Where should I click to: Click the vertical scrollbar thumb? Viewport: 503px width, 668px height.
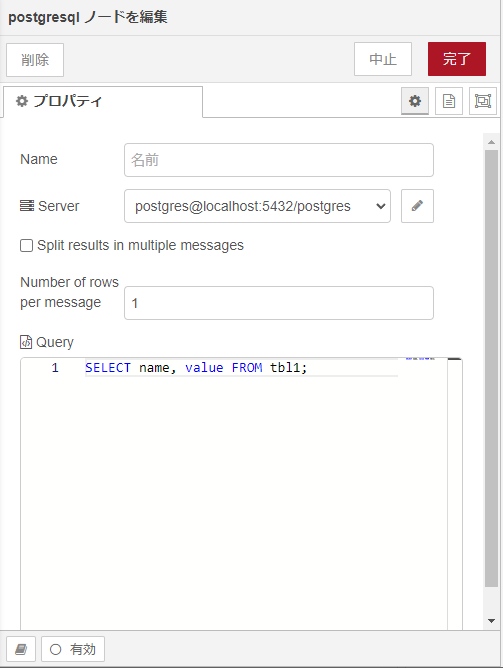[x=492, y=369]
